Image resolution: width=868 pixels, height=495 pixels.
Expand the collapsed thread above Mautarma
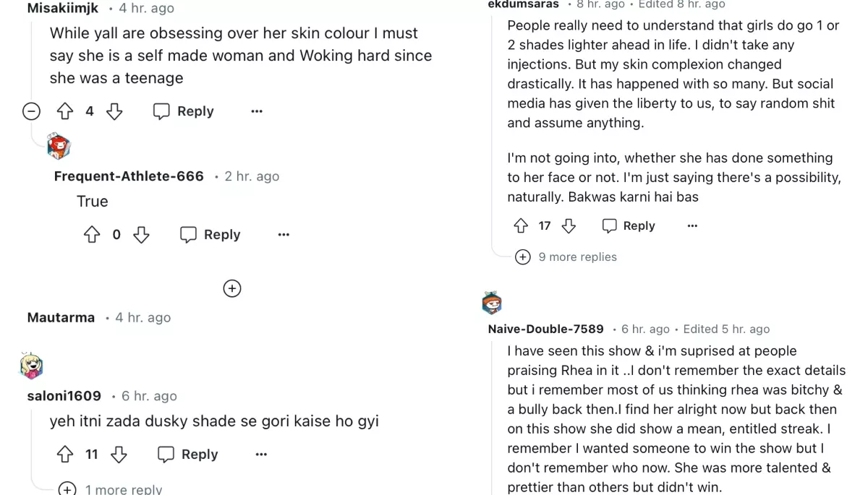coord(231,288)
